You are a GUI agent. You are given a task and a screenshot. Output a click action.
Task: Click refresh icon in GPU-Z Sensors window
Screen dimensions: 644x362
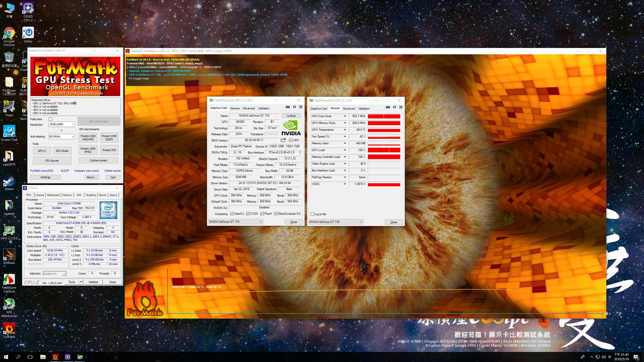pos(394,107)
